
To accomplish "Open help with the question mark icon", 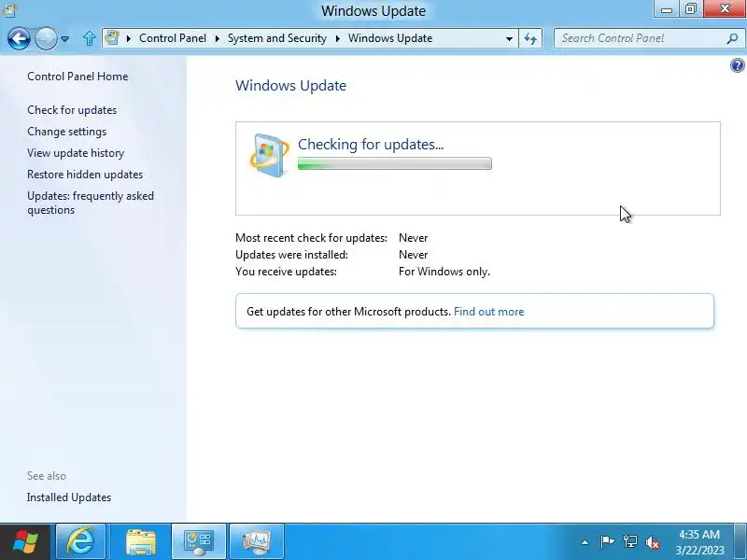I will pyautogui.click(x=737, y=65).
